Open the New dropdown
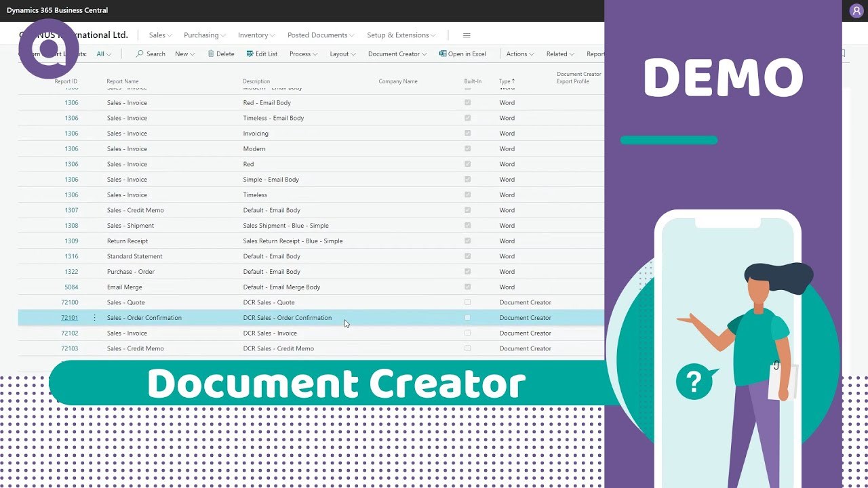The height and width of the screenshot is (488, 868). (185, 54)
